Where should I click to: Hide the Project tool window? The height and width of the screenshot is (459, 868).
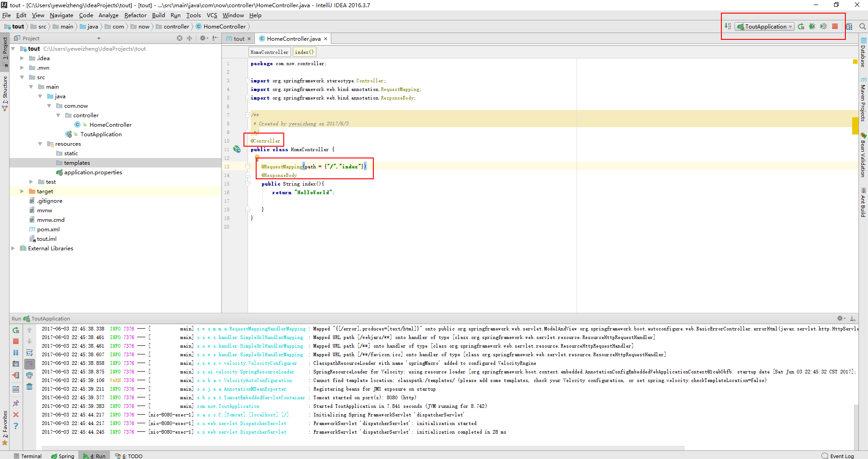pos(215,38)
